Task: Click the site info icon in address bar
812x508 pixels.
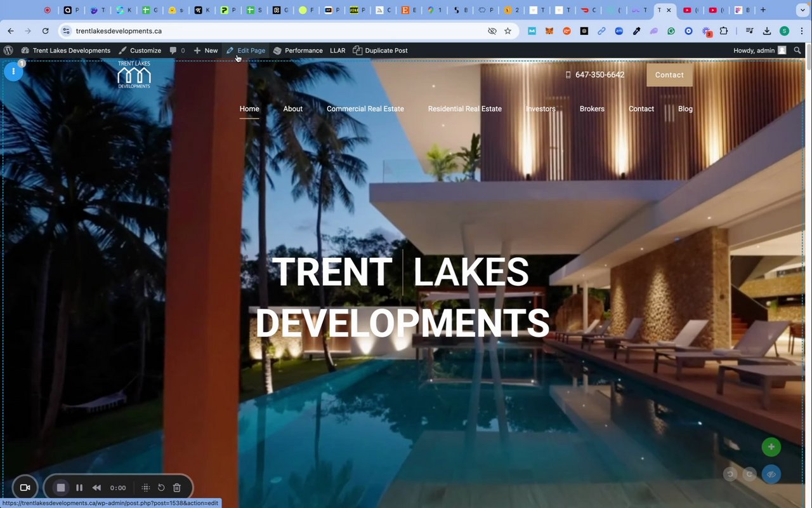Action: [x=66, y=30]
